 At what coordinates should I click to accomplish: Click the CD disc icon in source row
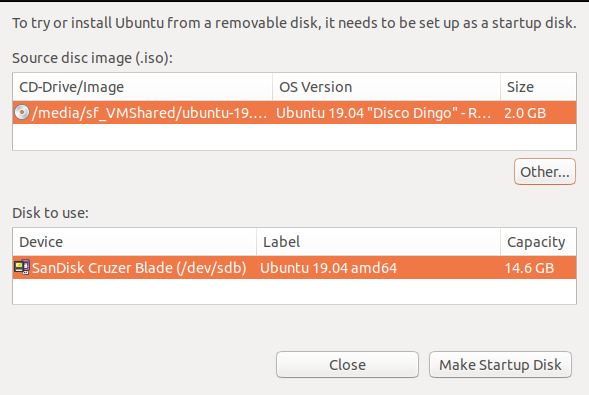22,112
